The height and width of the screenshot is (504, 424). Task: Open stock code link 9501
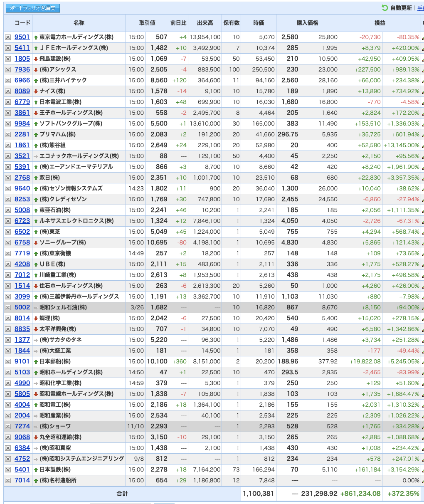22,37
